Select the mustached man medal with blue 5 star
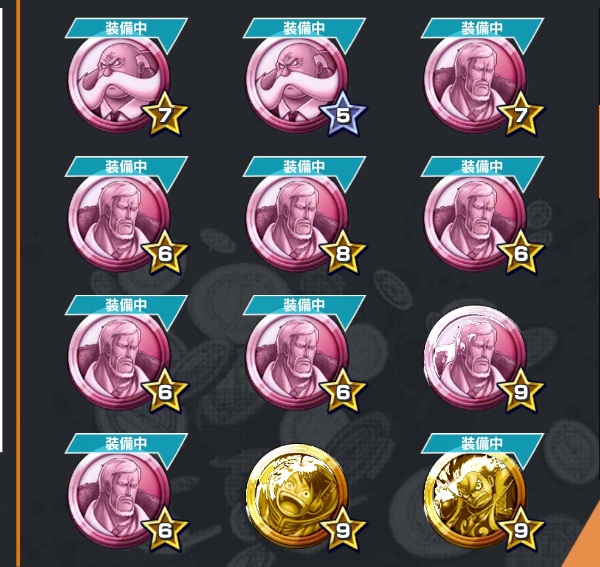The width and height of the screenshot is (600, 567). [x=297, y=84]
